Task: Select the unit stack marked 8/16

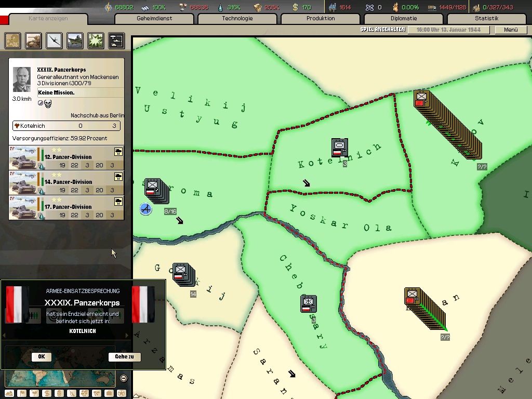Action: pos(156,191)
